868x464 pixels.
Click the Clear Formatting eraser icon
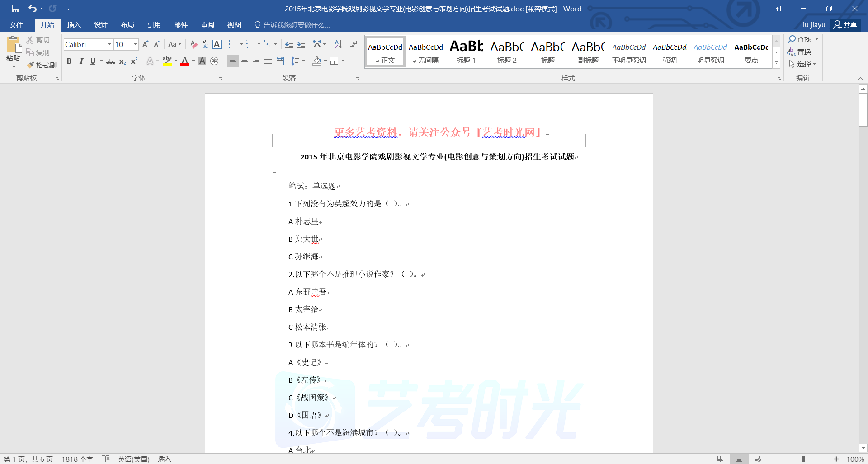193,44
